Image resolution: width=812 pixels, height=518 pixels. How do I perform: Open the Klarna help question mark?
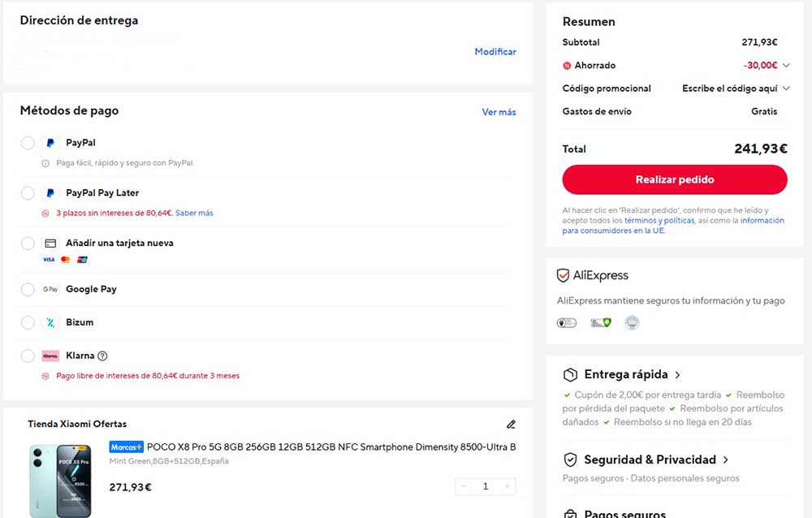click(102, 356)
